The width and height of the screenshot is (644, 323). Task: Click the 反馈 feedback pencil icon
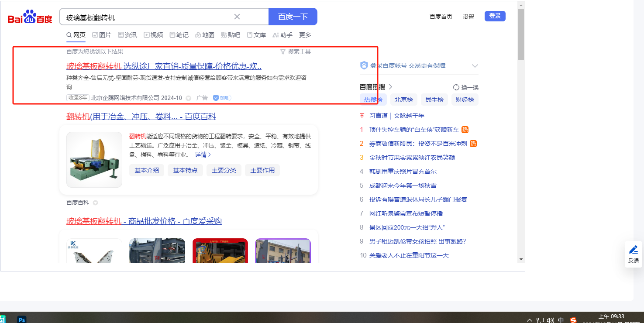click(x=633, y=250)
